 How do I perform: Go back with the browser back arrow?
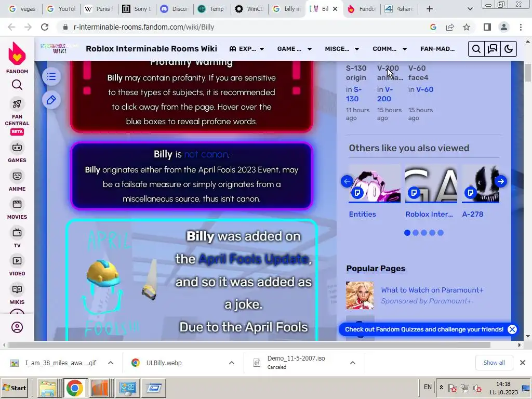(x=11, y=27)
